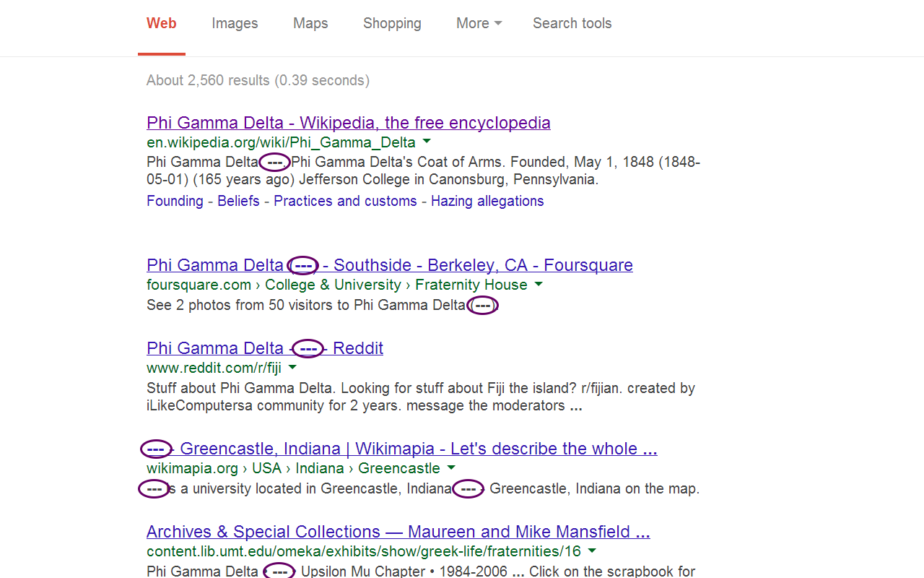Open dropdown beside www.reddit.com/r/fiji URL

[x=292, y=367]
